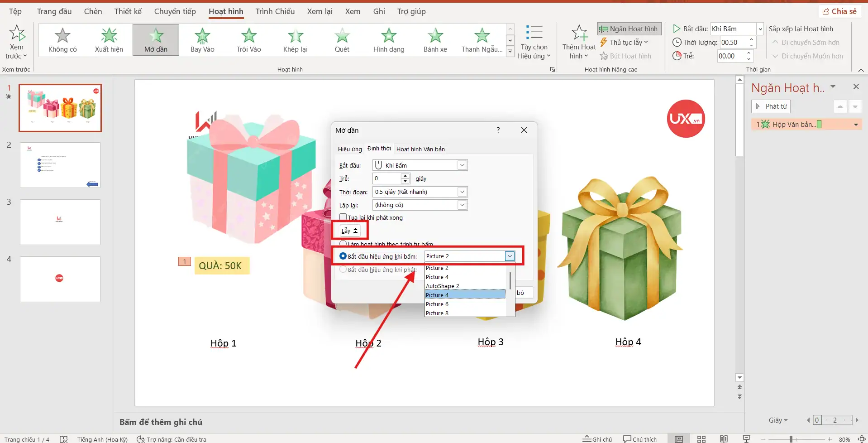Open the Chuyển tiếp ribbon tab
This screenshot has height=443, width=868.
(175, 11)
